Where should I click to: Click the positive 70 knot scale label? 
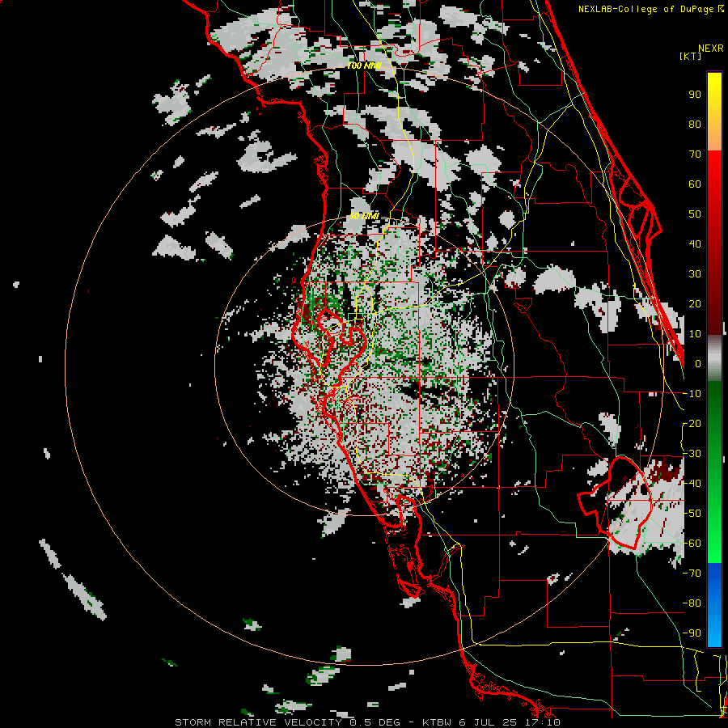(x=695, y=154)
